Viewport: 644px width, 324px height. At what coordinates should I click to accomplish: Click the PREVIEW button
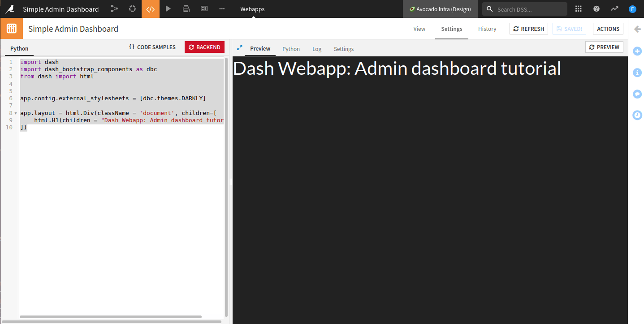click(x=604, y=47)
